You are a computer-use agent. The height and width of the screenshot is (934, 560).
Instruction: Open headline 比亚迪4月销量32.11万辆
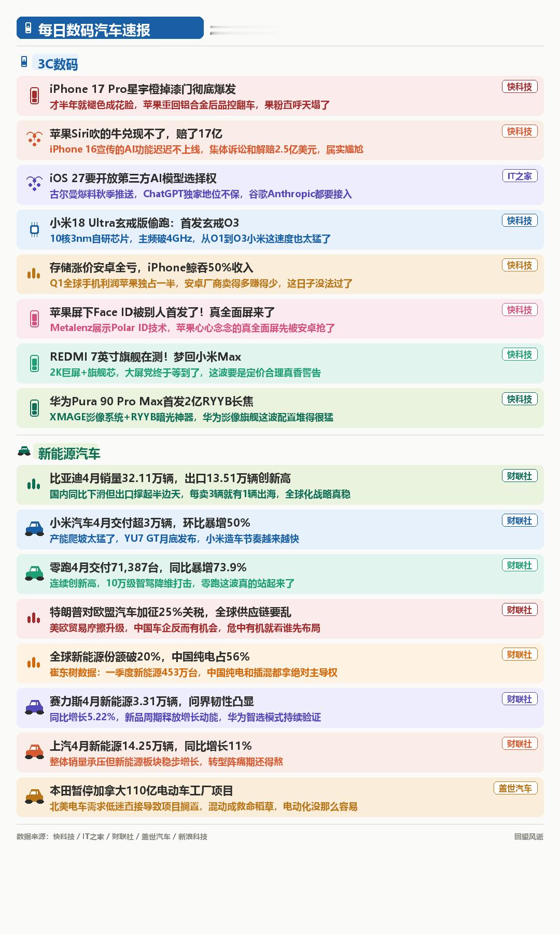170,478
